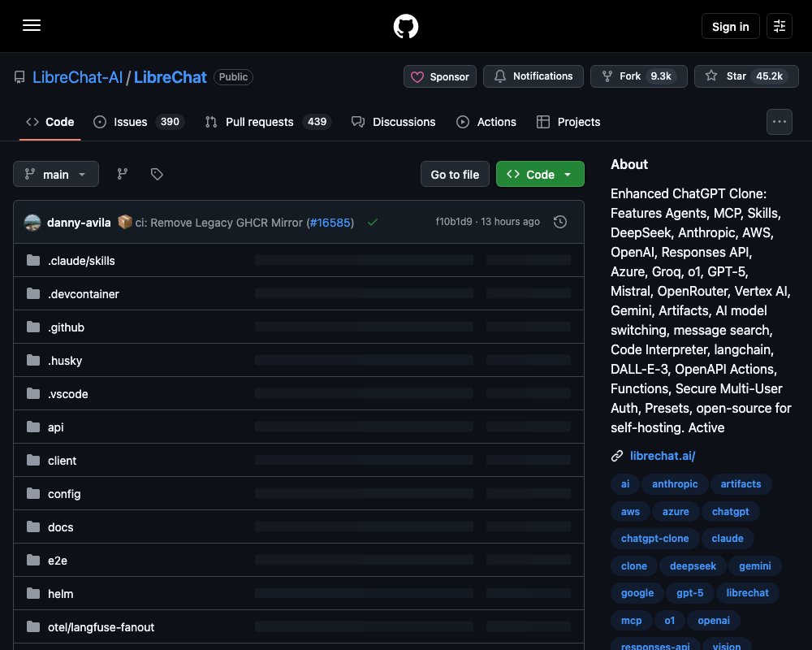
Task: Open the .husky folder
Action: pos(65,361)
